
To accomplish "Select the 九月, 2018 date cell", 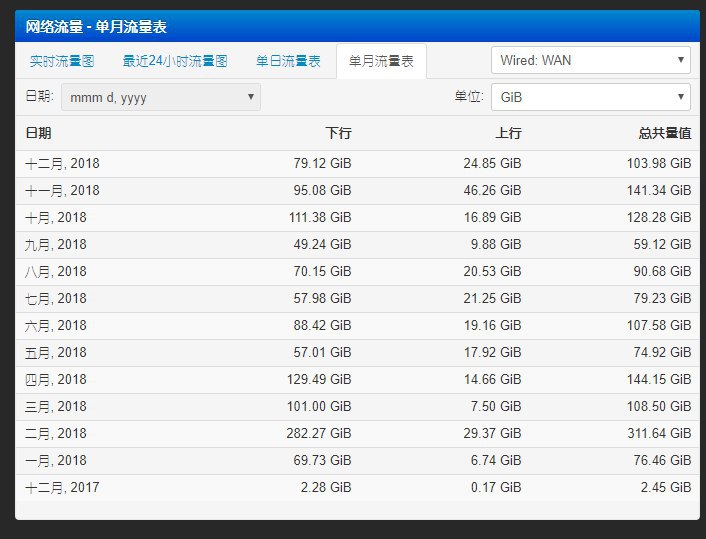I will (x=56, y=245).
